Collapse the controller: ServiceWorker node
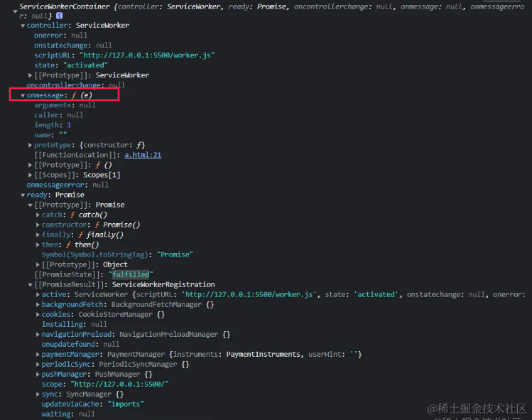This screenshot has width=532, height=420. pyautogui.click(x=23, y=26)
